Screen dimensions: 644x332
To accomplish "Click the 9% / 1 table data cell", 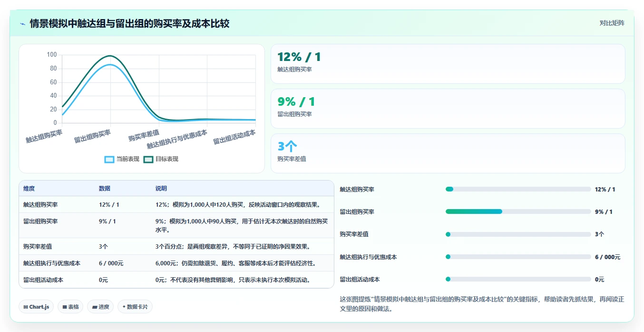I will [107, 221].
